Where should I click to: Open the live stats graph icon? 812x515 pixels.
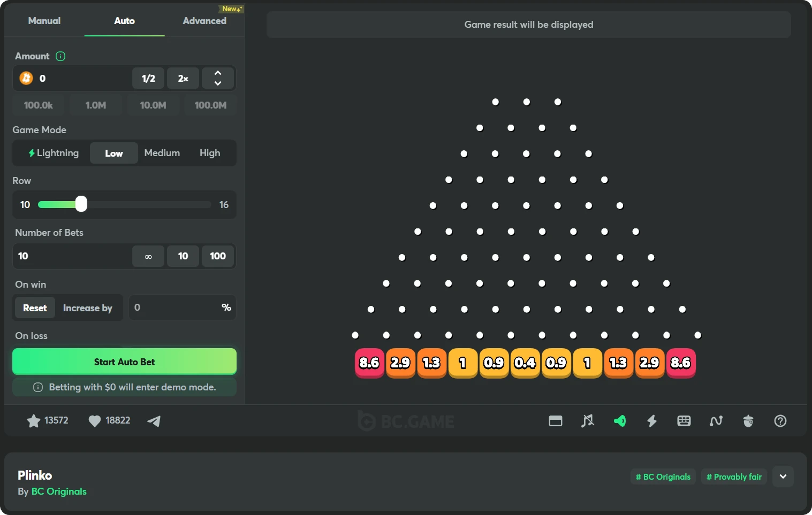tap(716, 421)
